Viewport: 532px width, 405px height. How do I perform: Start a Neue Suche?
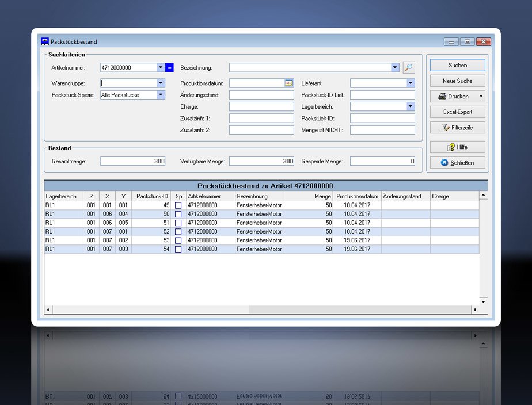457,81
